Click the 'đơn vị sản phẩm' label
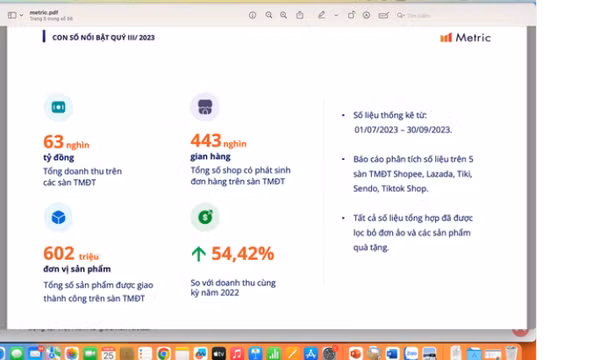600x360 pixels. coord(77,269)
